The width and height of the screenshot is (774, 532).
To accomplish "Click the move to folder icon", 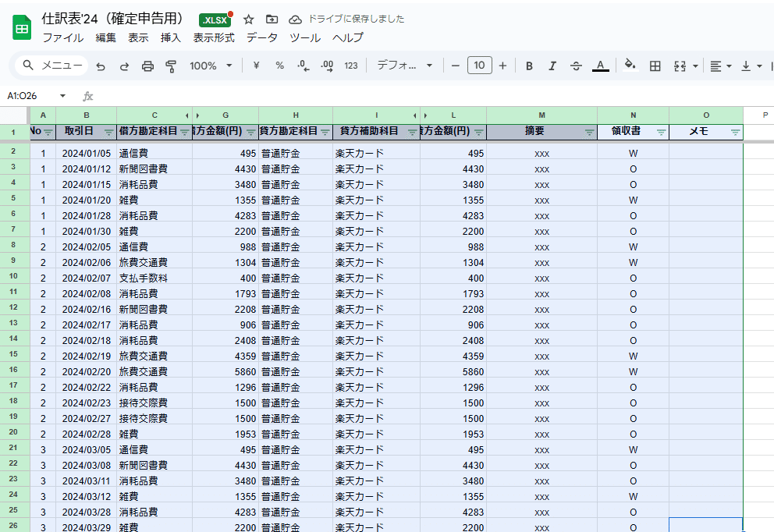I will (x=272, y=20).
